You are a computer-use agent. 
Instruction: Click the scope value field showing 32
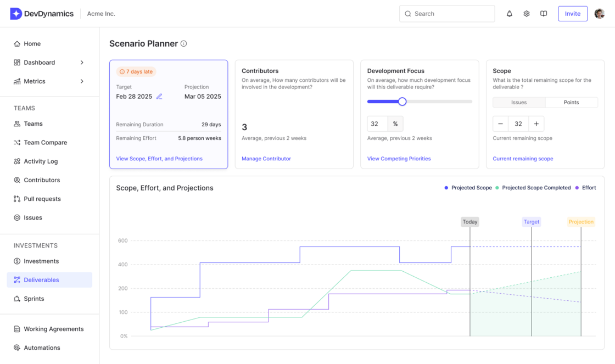tap(518, 124)
